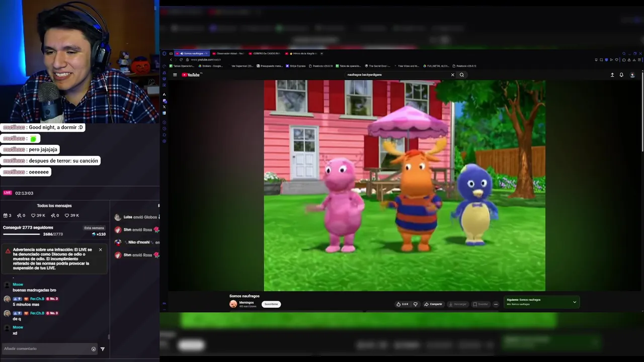Screen dimensions: 644x362
Task: Go to YouTube home via logo
Action: 191,75
